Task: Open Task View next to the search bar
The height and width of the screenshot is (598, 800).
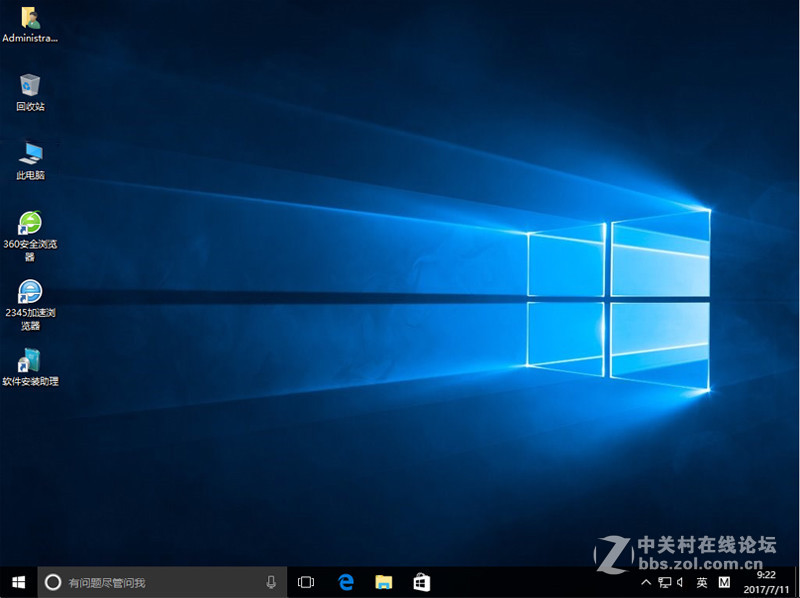Action: 305,581
